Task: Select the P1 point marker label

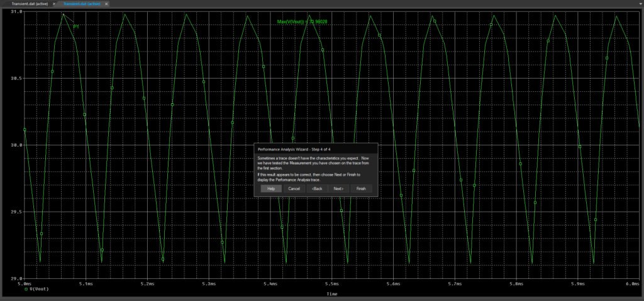Action: [x=75, y=26]
